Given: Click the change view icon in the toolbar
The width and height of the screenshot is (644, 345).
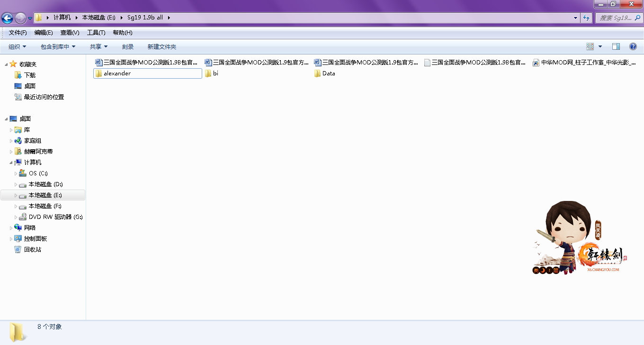Looking at the screenshot, I should [x=590, y=46].
